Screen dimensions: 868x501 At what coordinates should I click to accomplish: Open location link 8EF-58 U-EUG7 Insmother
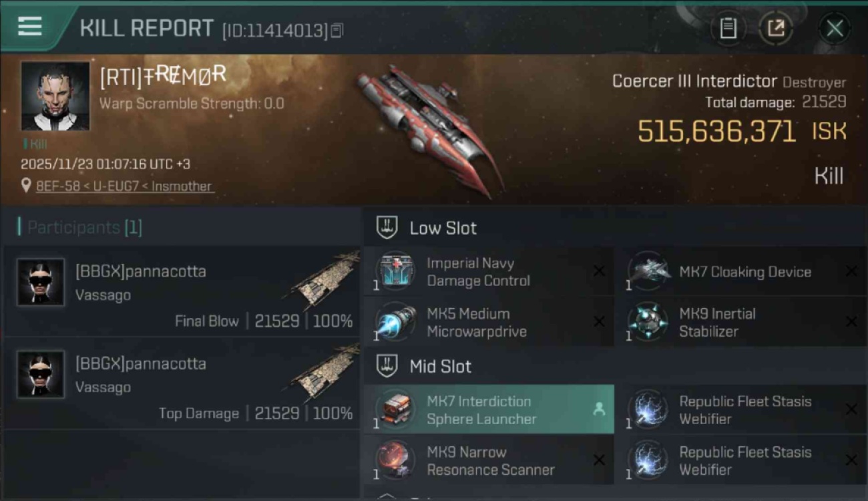[125, 186]
